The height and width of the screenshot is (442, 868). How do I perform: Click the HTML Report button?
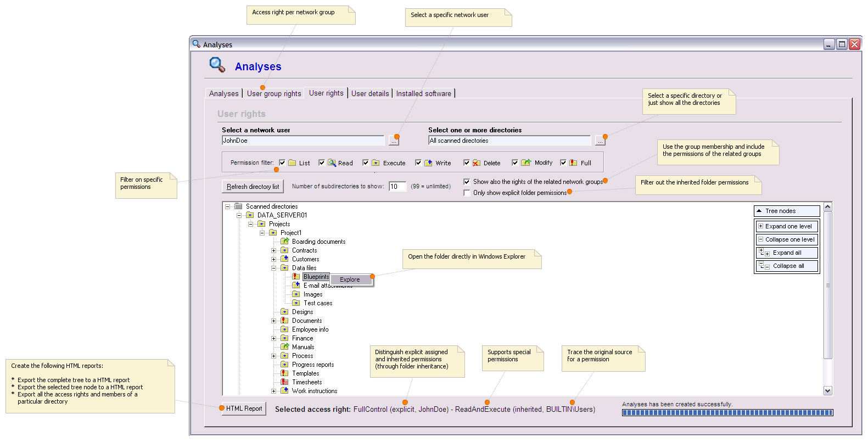click(244, 409)
